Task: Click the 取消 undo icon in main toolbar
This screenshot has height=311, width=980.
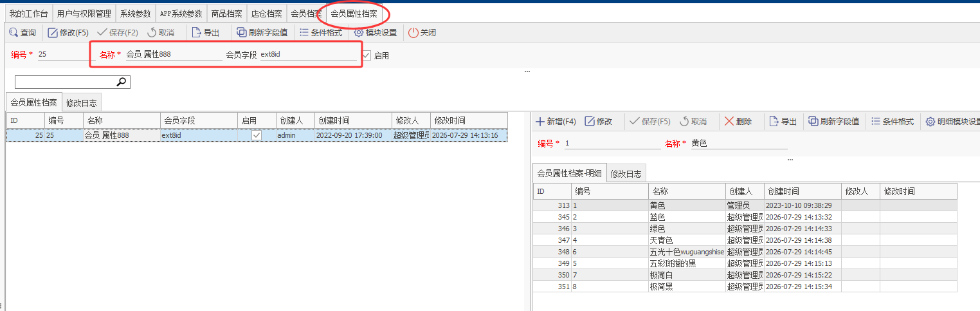Action: click(152, 32)
